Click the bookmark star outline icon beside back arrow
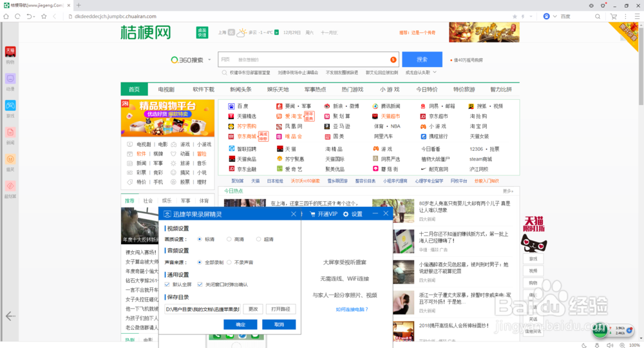644x348 pixels. pos(44,17)
